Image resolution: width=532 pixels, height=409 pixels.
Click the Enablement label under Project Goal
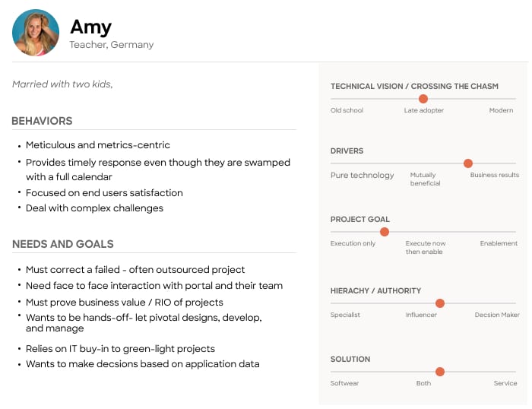coord(499,243)
